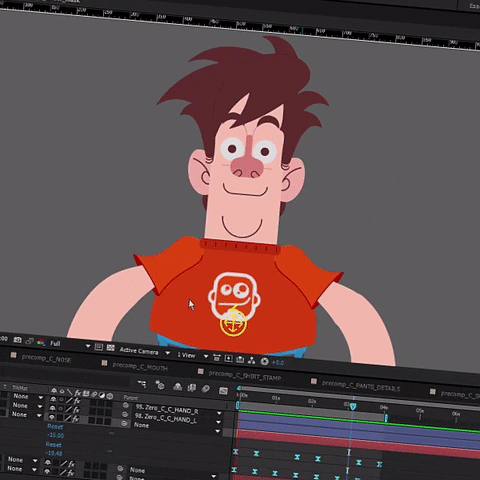Viewport: 480px width, 480px height.
Task: Toggle the transparency grid icon
Action: [x=110, y=348]
